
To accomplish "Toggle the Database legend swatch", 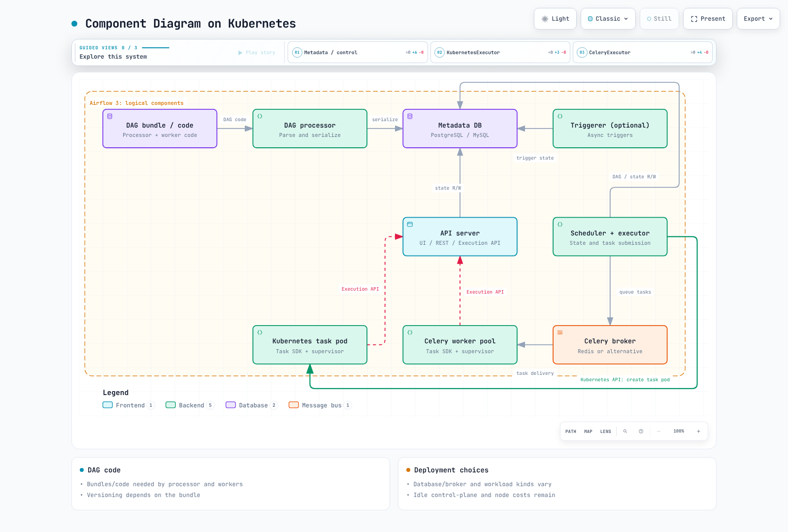I will (230, 405).
